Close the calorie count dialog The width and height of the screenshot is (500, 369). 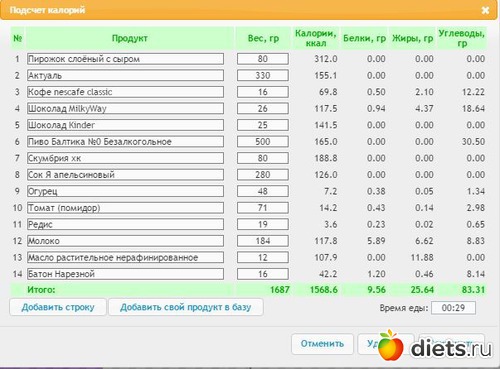click(x=485, y=10)
